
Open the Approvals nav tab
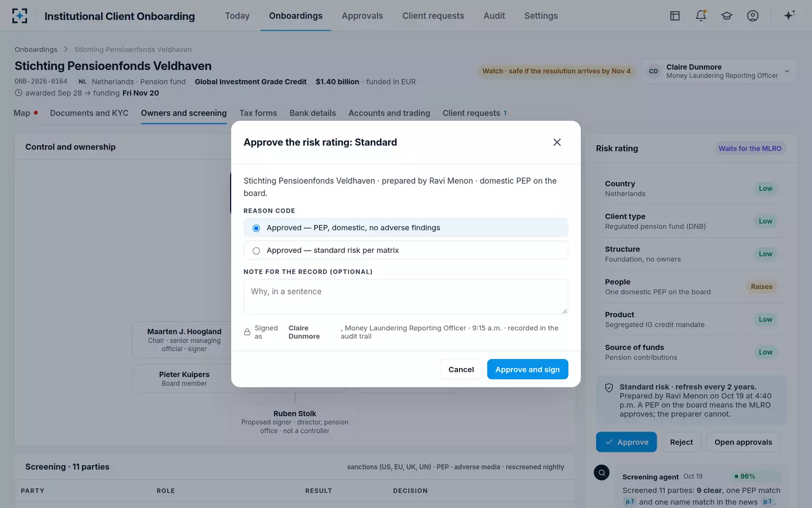[x=362, y=16]
